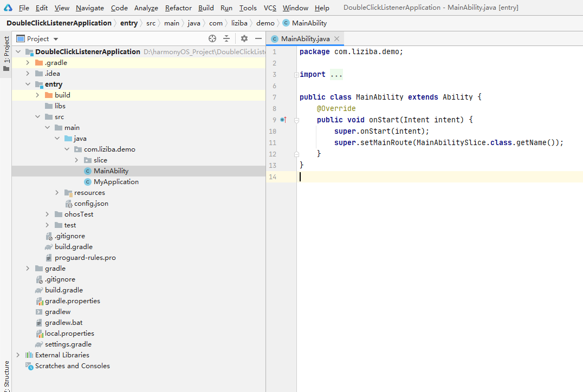Screen dimensions: 583x392
Task: Hide the Project panel with minimize icon
Action: [x=258, y=38]
